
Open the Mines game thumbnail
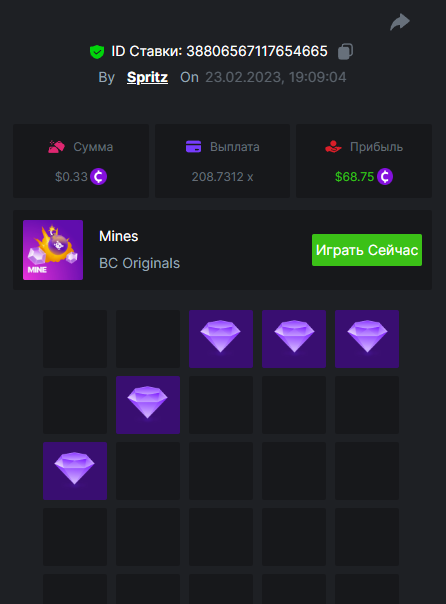pyautogui.click(x=53, y=250)
